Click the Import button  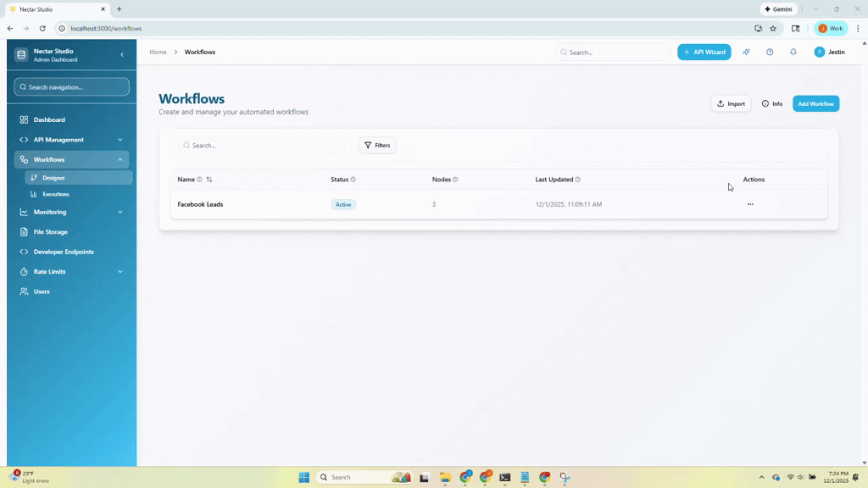[x=731, y=103]
